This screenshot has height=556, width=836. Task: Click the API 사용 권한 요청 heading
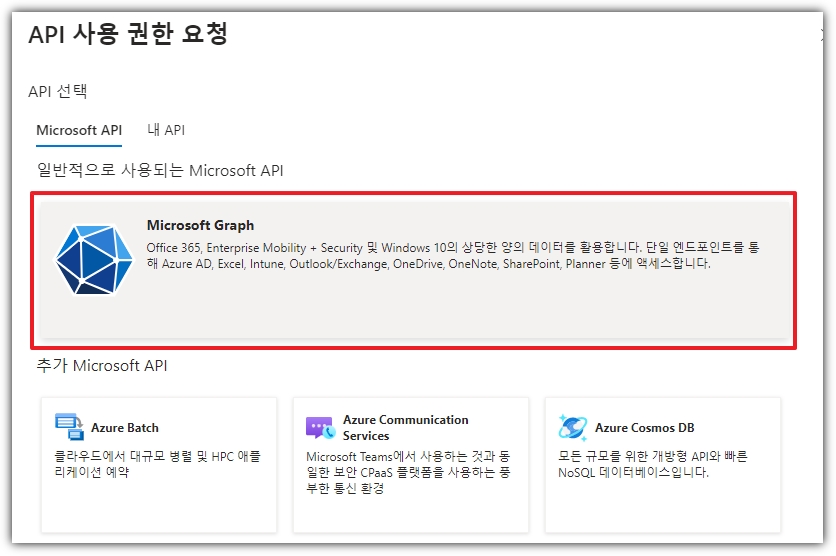(x=128, y=35)
